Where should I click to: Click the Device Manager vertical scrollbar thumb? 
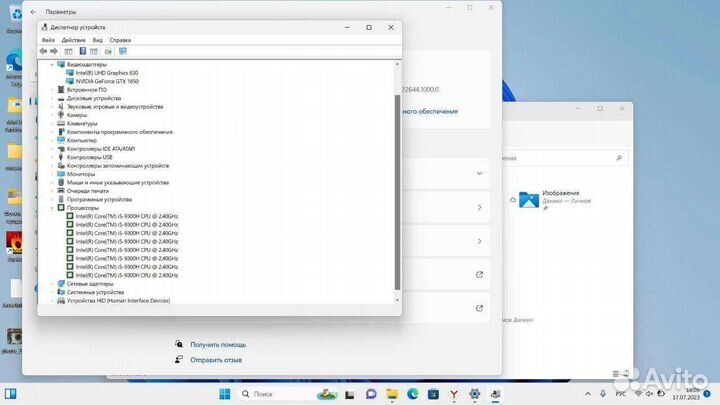[397, 192]
